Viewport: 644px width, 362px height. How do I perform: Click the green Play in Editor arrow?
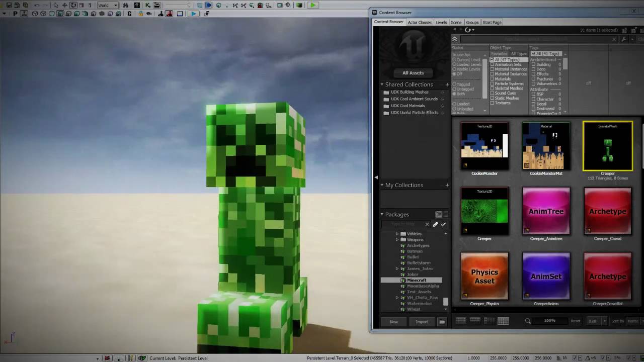click(x=312, y=5)
